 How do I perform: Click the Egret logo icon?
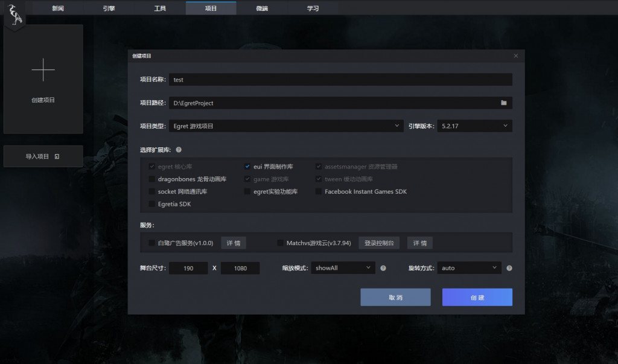click(x=15, y=14)
